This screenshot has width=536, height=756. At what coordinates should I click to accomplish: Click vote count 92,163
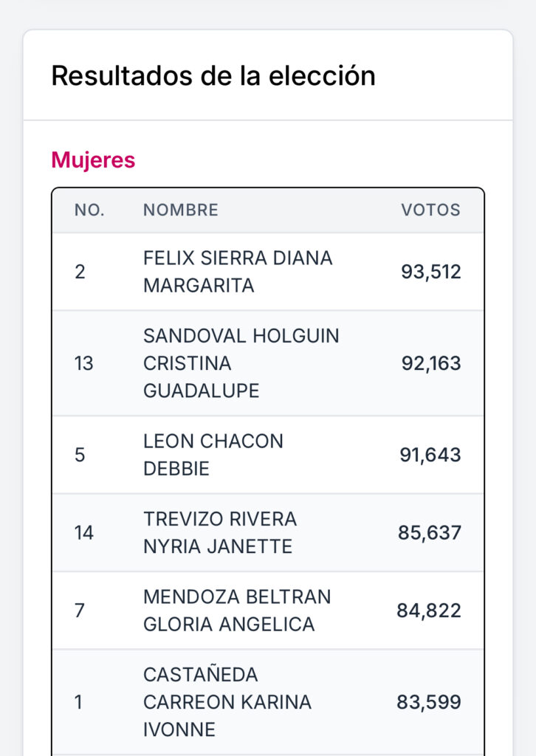pos(431,363)
